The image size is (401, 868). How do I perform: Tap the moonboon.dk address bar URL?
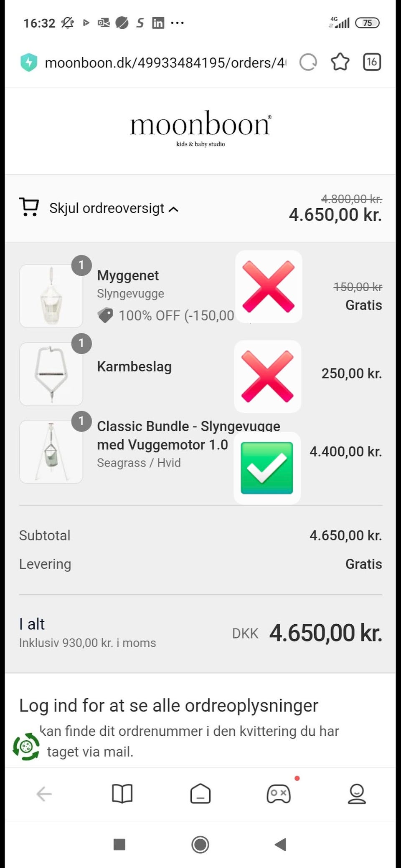pyautogui.click(x=165, y=63)
